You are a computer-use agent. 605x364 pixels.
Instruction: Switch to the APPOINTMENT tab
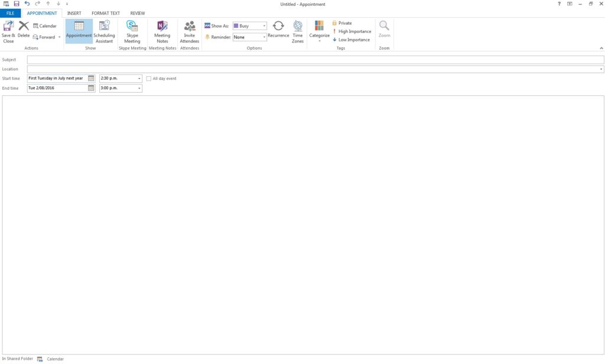coord(42,13)
